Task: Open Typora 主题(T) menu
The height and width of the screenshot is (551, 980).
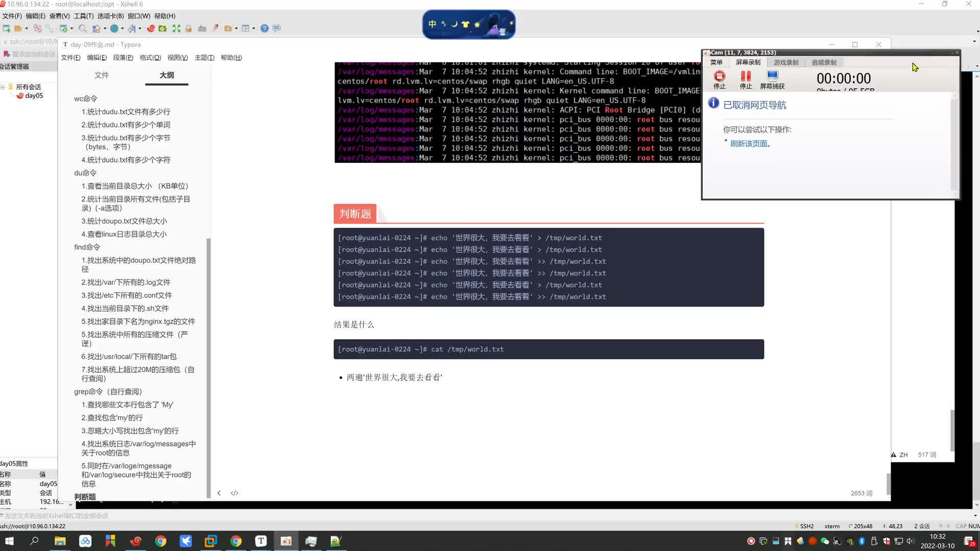Action: (x=205, y=58)
